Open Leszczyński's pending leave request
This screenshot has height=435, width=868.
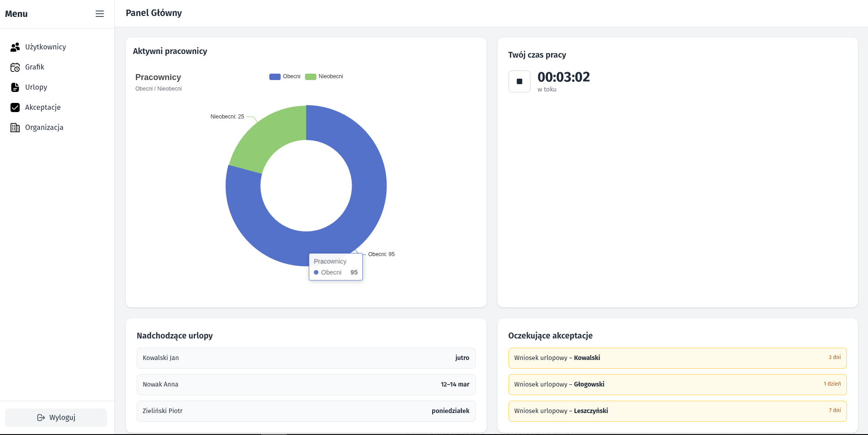[677, 411]
